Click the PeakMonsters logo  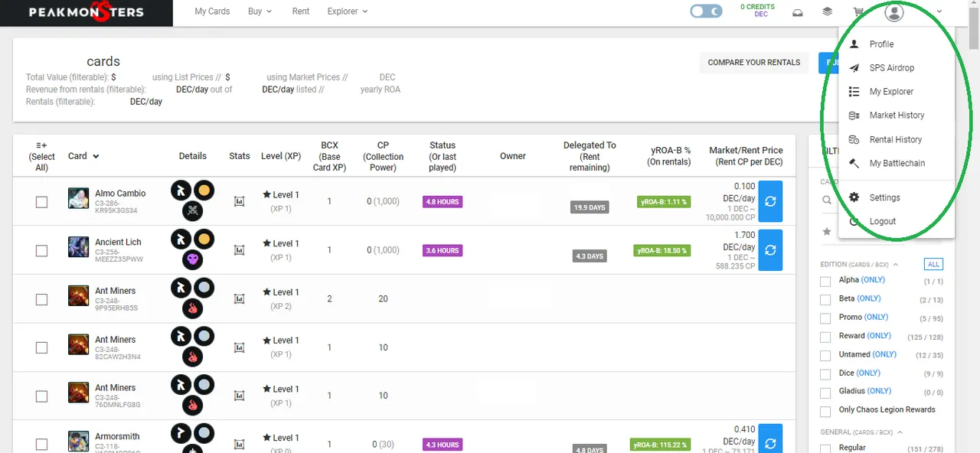click(x=86, y=12)
